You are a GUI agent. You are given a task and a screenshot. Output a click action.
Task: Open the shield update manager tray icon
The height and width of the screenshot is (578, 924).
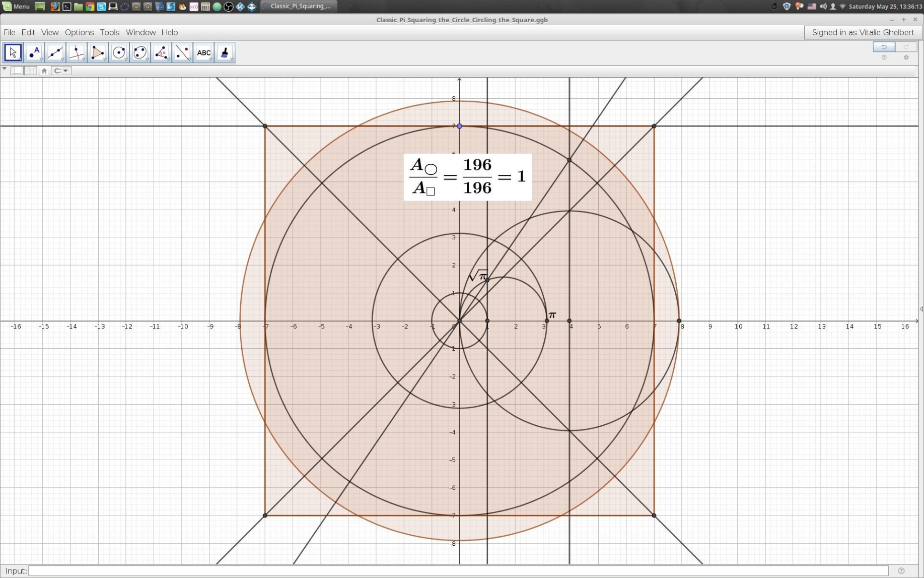pyautogui.click(x=787, y=7)
